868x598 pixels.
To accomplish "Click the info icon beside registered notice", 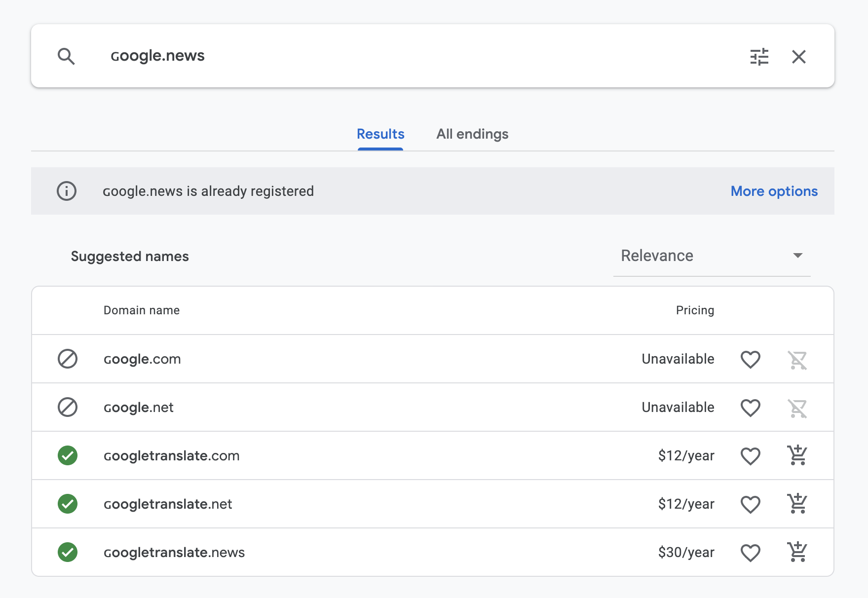I will 67,191.
